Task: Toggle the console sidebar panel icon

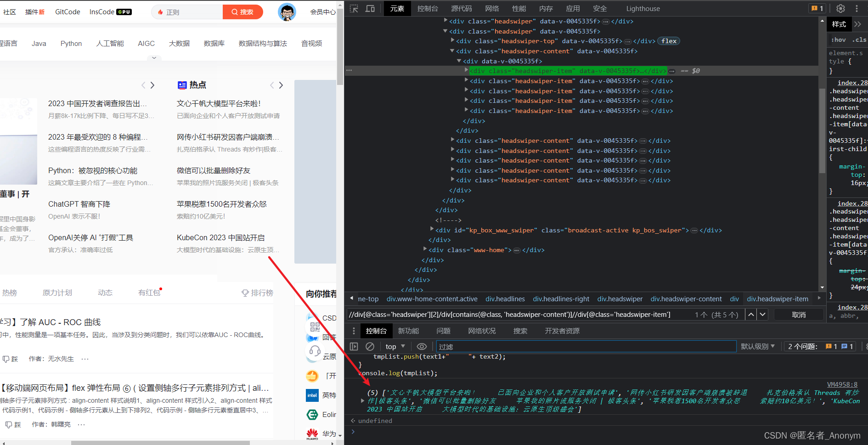Action: point(354,346)
